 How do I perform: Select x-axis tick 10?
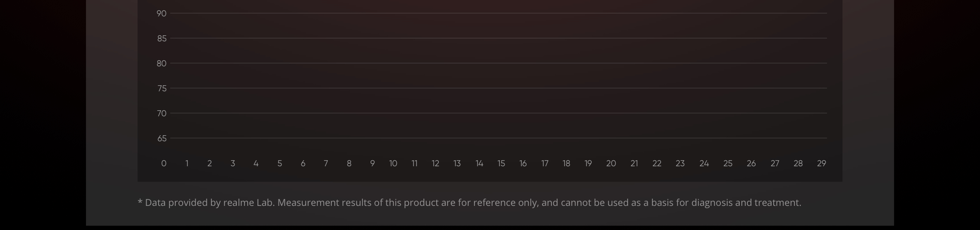tap(393, 164)
